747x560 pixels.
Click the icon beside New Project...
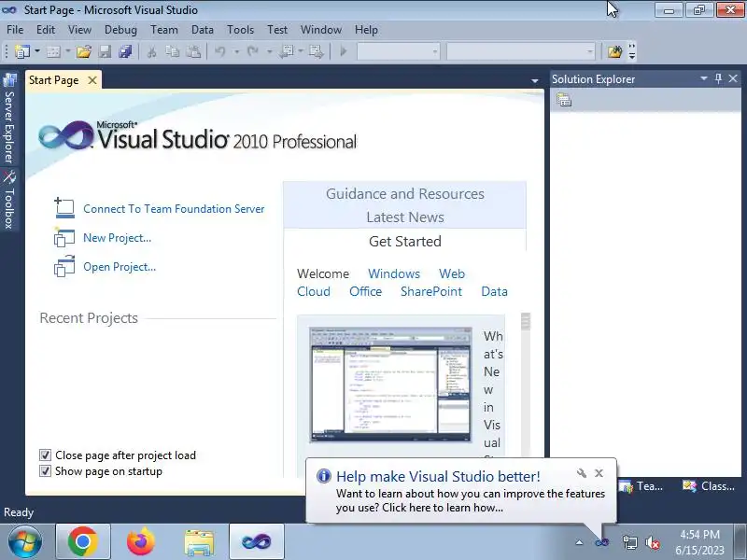point(64,237)
